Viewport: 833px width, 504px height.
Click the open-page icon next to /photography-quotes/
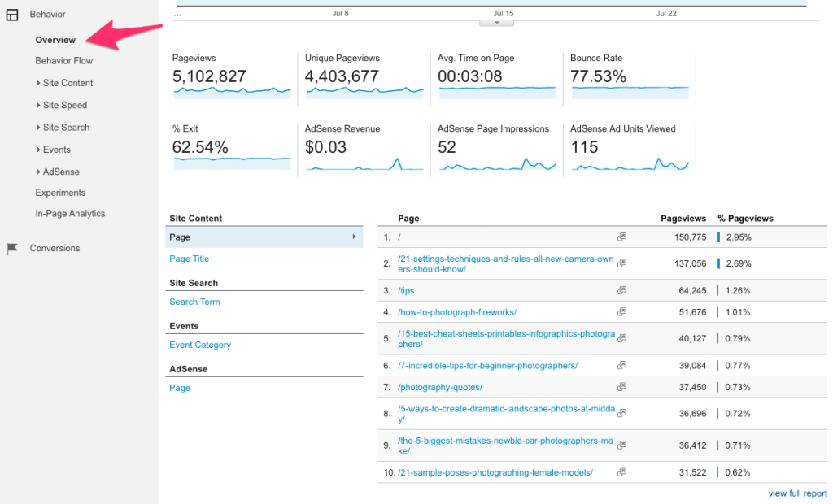pyautogui.click(x=621, y=387)
